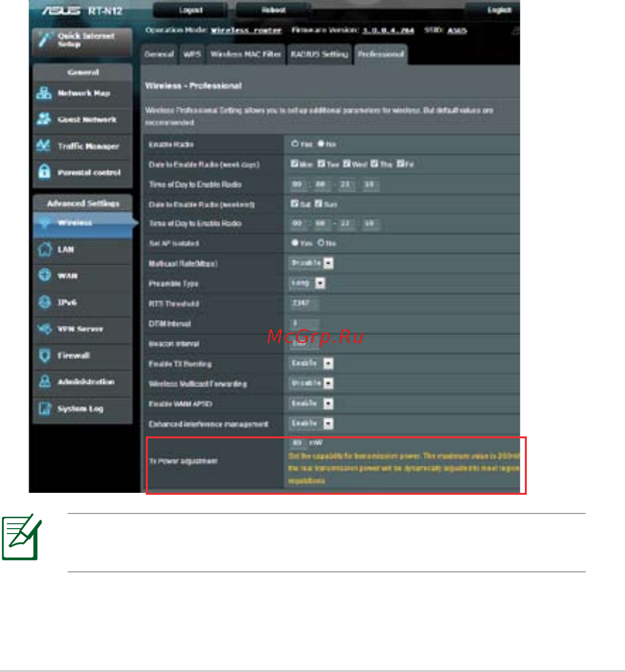Click the Reboot button

click(x=273, y=10)
